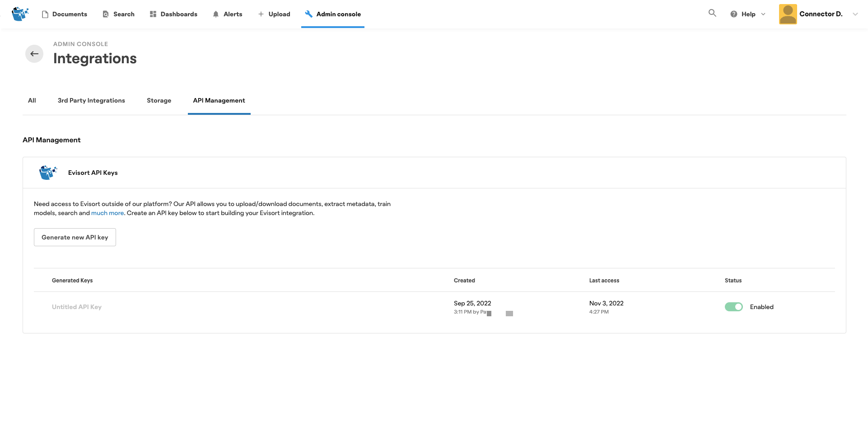The image size is (868, 436).
Task: Select the Untitled API Key row name
Action: point(77,307)
